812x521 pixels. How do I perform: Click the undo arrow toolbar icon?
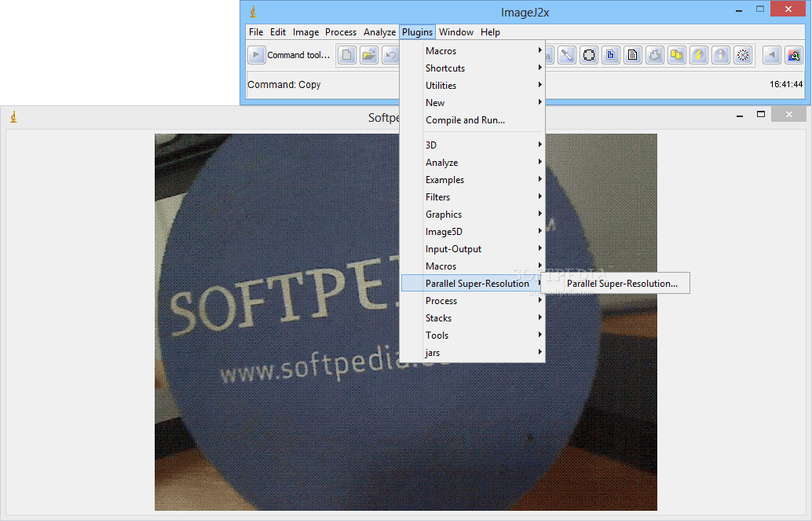(390, 55)
